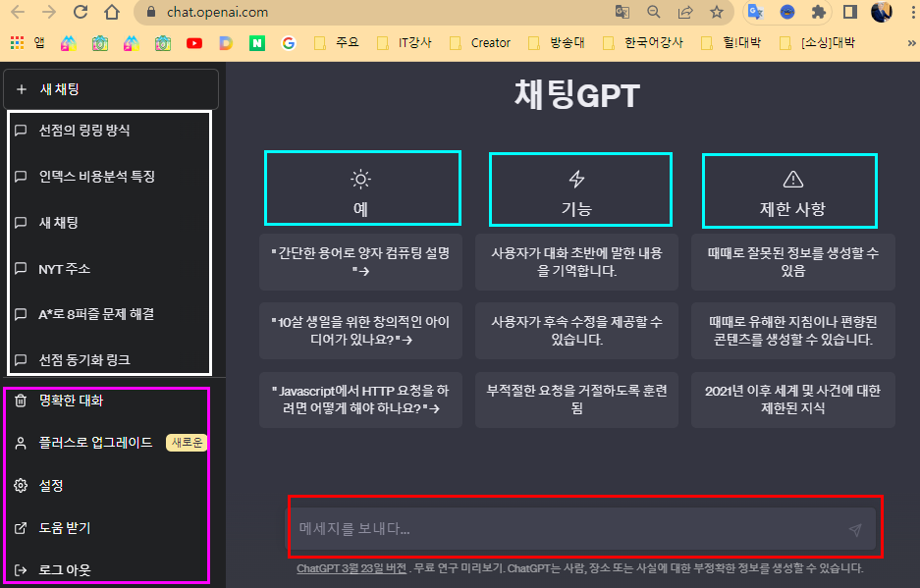Bookmark this page with the star icon
The width and height of the screenshot is (920, 588).
coord(717,13)
